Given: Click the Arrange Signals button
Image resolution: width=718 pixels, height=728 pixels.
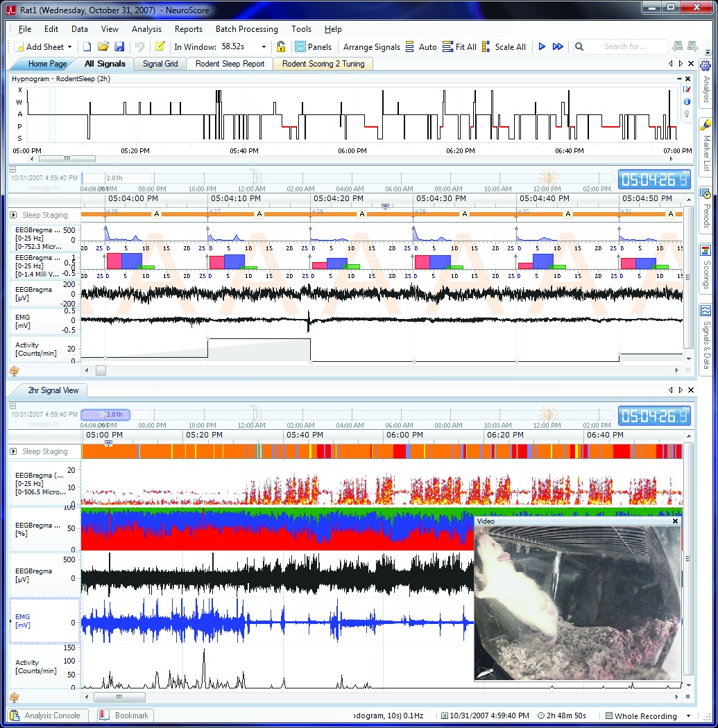Looking at the screenshot, I should (x=371, y=46).
